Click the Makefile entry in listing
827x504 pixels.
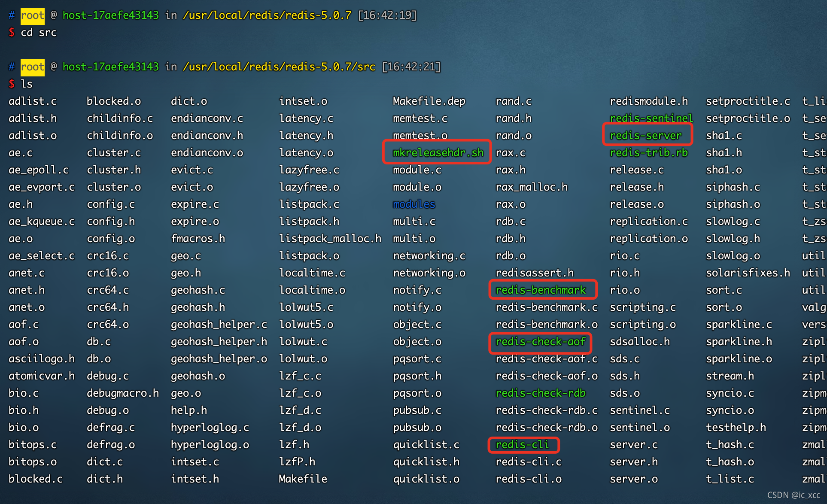303,479
